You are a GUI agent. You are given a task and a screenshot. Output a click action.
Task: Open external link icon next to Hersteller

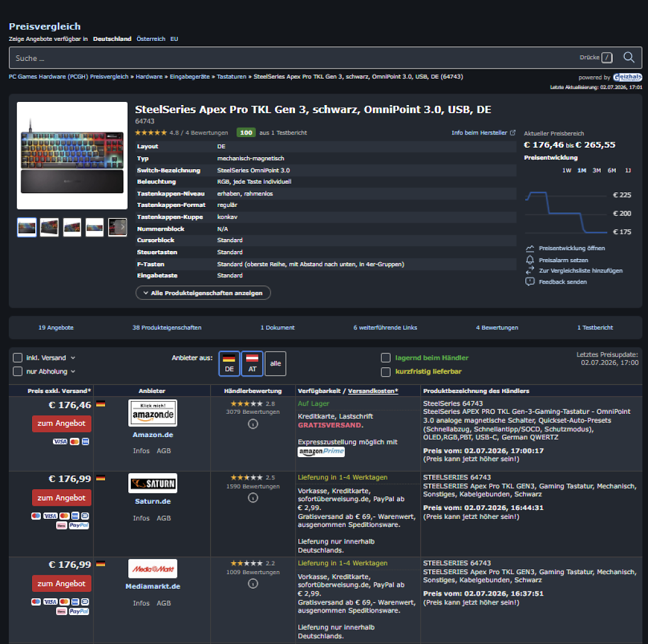click(513, 133)
